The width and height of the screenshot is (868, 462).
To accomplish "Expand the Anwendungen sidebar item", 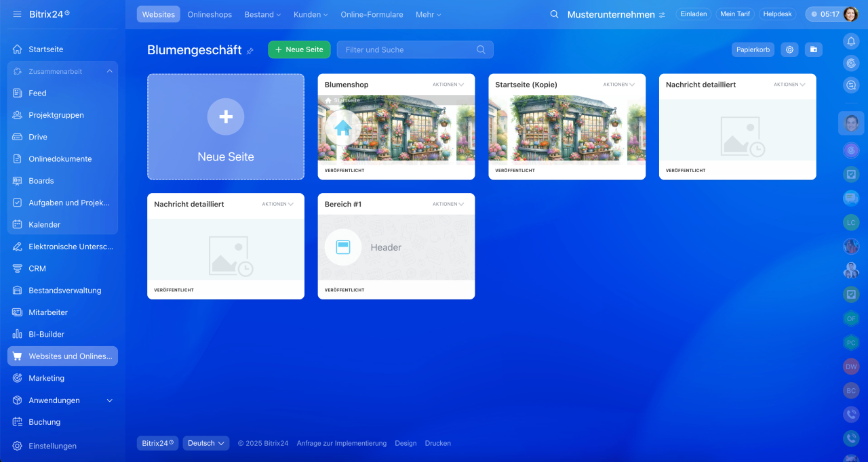I will pos(110,400).
